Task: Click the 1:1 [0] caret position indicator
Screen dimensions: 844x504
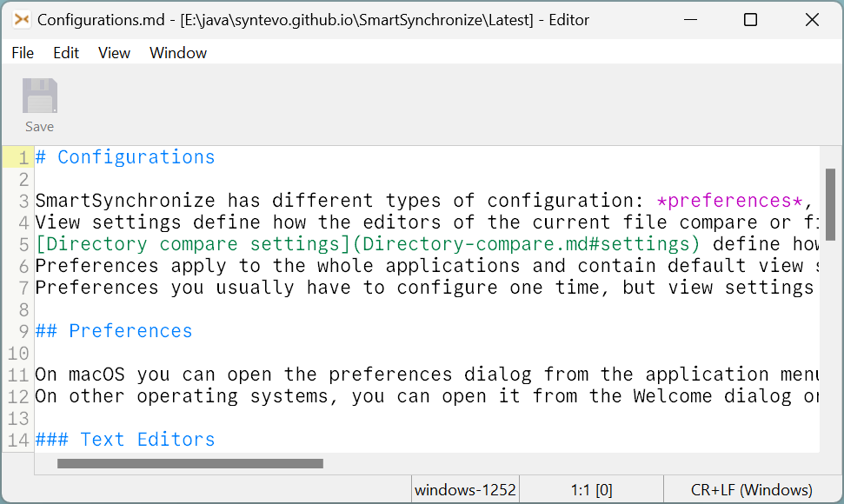Action: click(591, 489)
